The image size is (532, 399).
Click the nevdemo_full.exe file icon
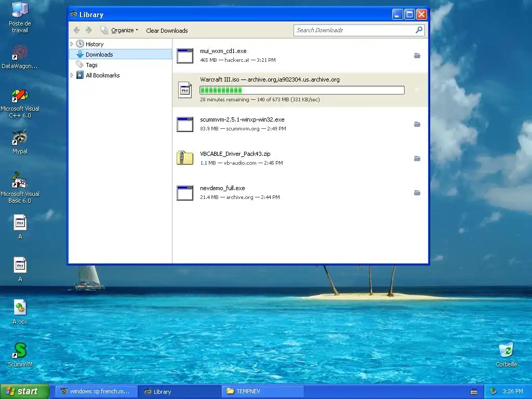pyautogui.click(x=185, y=193)
